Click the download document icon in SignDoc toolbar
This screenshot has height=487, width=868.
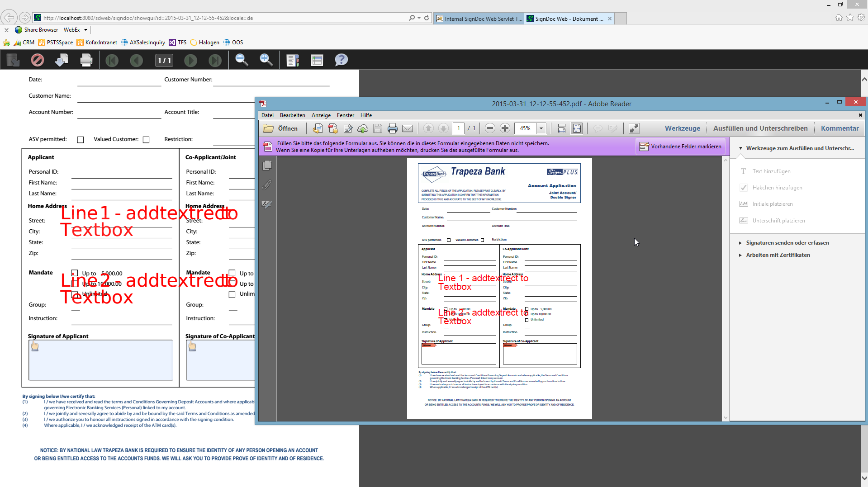click(62, 60)
